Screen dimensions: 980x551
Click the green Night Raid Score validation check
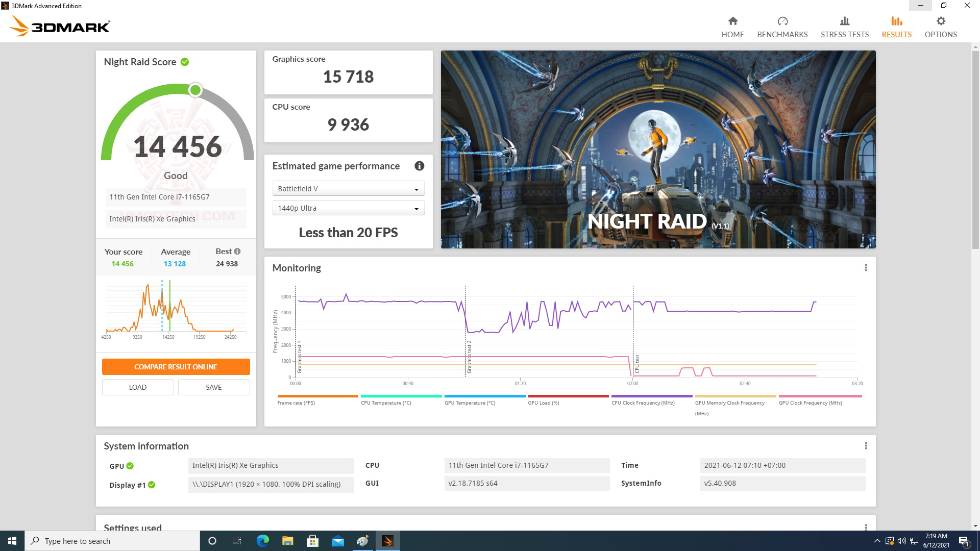(185, 62)
